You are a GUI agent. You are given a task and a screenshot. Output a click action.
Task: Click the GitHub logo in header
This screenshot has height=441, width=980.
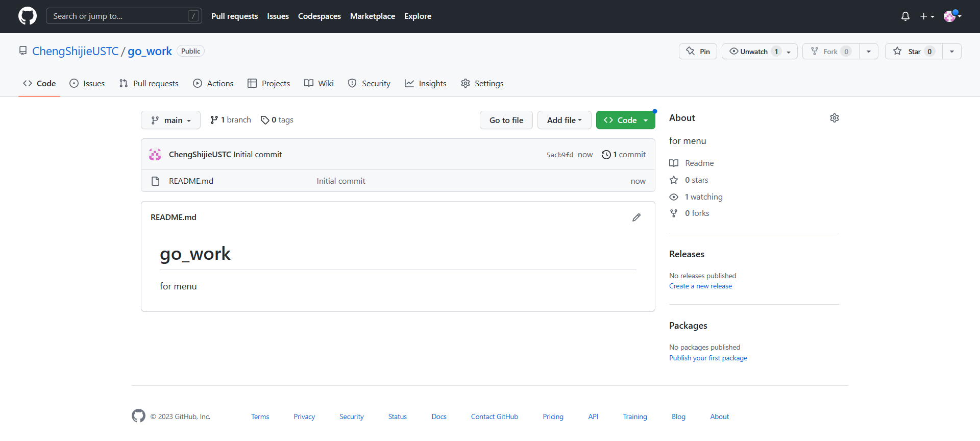[x=28, y=16]
